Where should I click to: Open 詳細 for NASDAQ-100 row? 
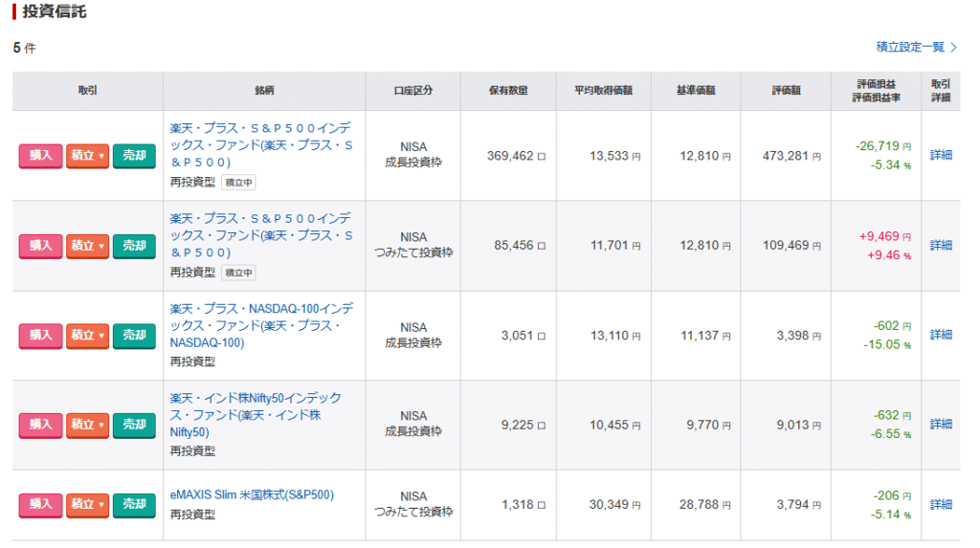point(941,335)
